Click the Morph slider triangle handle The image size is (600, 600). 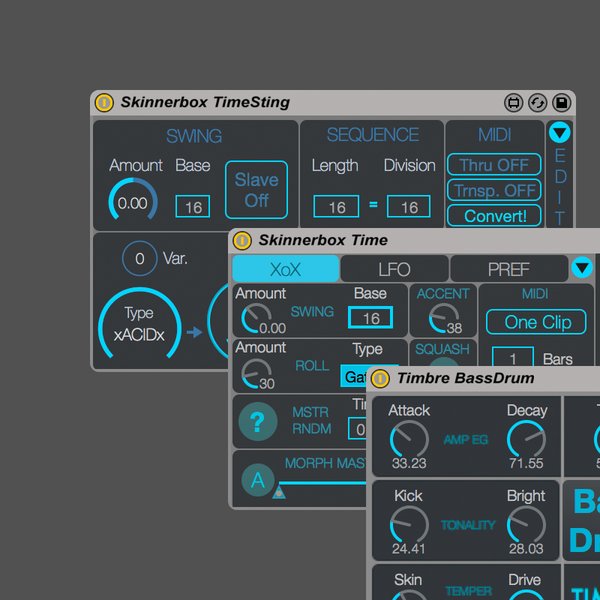coord(280,492)
